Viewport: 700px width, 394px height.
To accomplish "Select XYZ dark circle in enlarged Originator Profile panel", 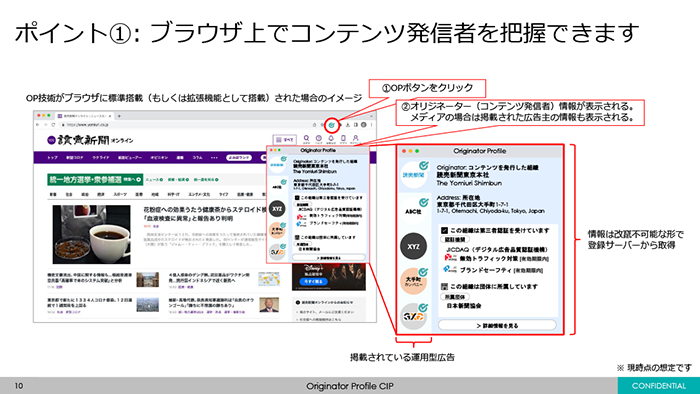I will pos(414,246).
